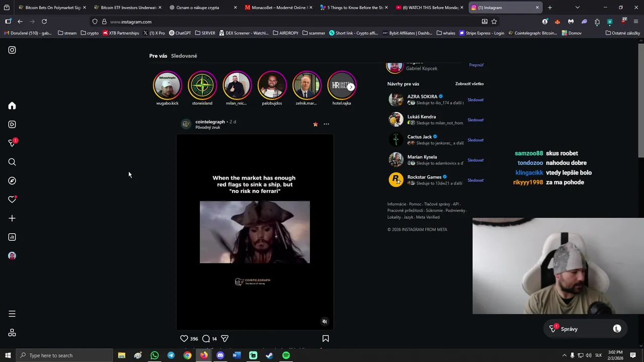Open Search magnifier in Instagram sidebar
This screenshot has width=644, height=362.
[12, 162]
